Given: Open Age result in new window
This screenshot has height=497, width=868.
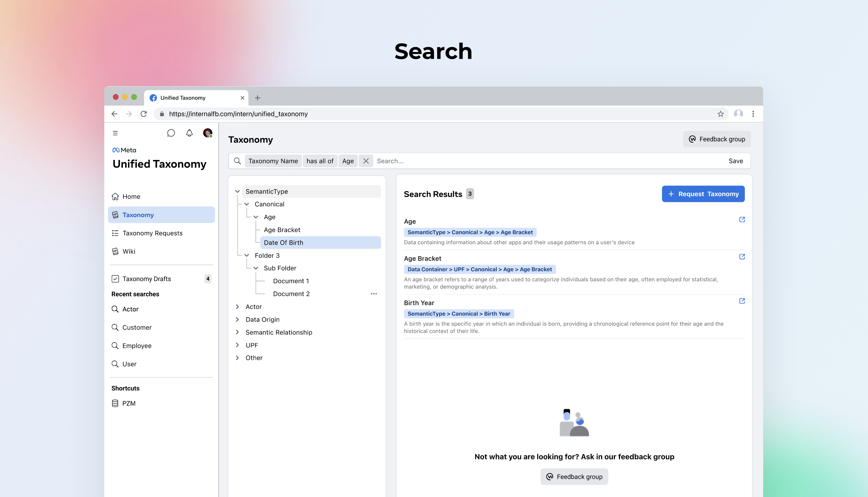Looking at the screenshot, I should tap(742, 219).
